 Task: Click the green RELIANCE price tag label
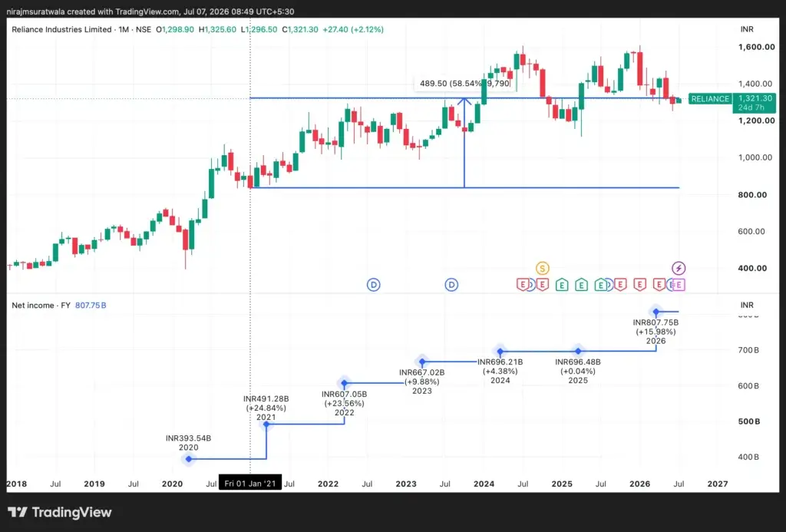710,99
